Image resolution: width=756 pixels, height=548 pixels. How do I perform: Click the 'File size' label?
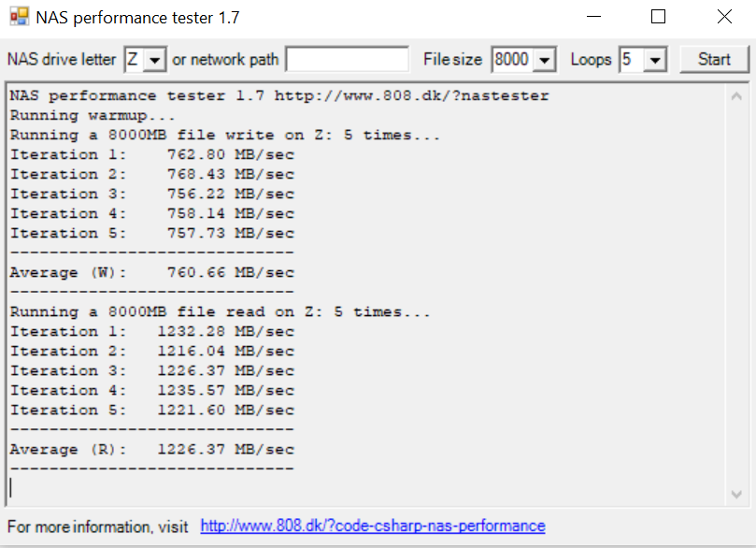tap(452, 59)
